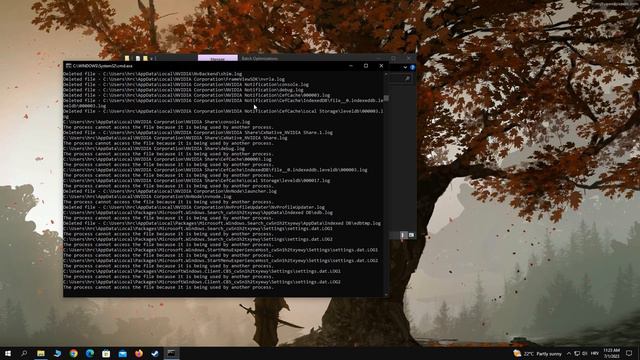640x360 pixels.
Task: Close the background Explorer window
Action: click(409, 58)
